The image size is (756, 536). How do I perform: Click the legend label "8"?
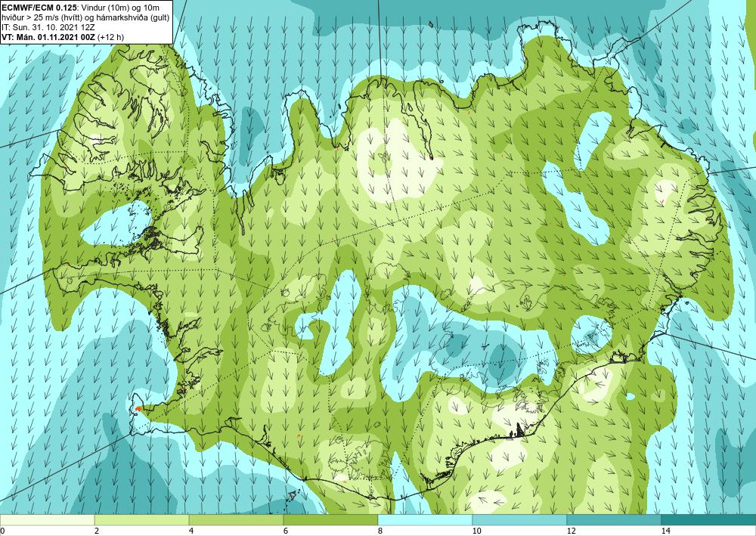click(380, 531)
